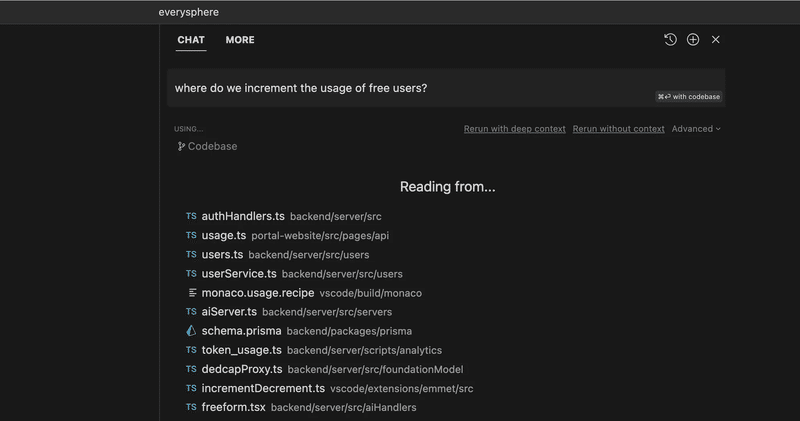Click TS icon beside usage.ts

[191, 235]
